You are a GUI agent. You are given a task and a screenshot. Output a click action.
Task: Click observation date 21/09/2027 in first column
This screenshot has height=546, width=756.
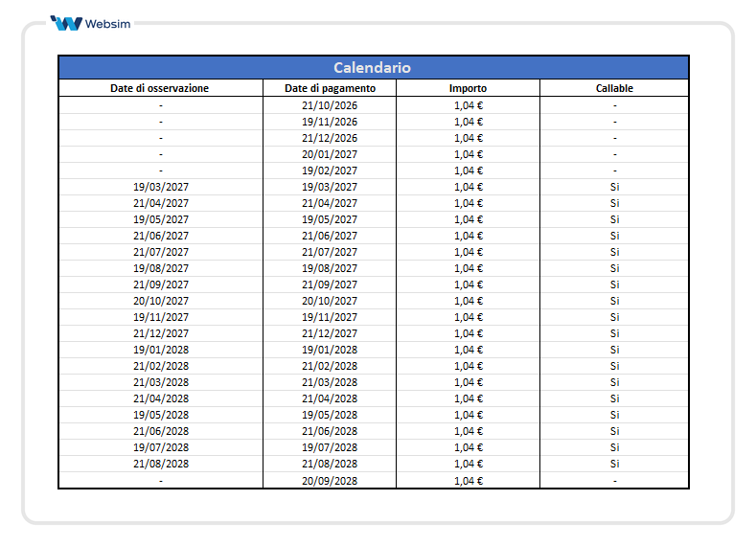pyautogui.click(x=161, y=284)
